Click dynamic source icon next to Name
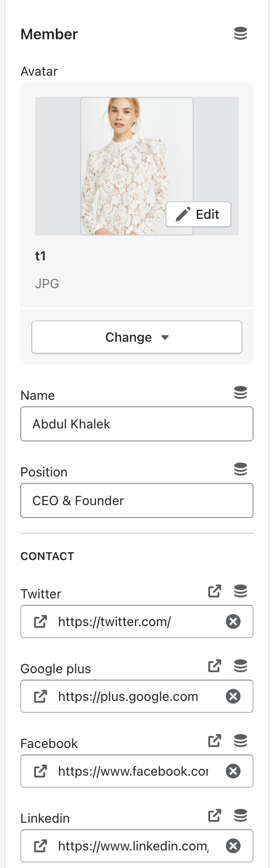 click(241, 393)
